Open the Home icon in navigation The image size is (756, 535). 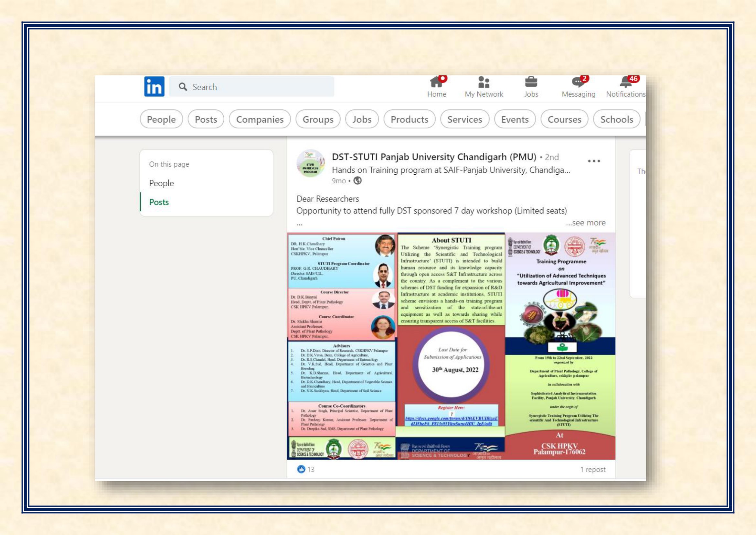(x=437, y=82)
